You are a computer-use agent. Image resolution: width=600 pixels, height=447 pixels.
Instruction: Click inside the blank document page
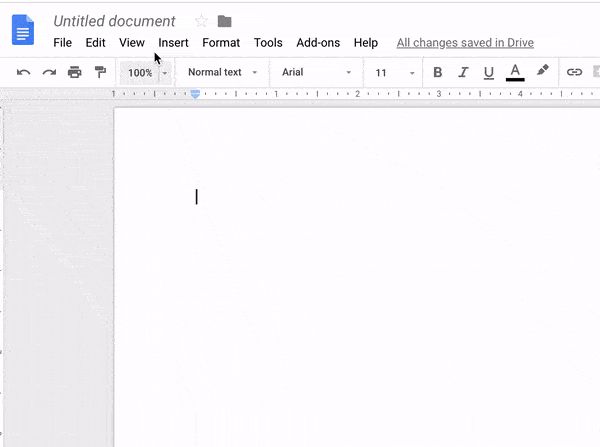point(356,276)
